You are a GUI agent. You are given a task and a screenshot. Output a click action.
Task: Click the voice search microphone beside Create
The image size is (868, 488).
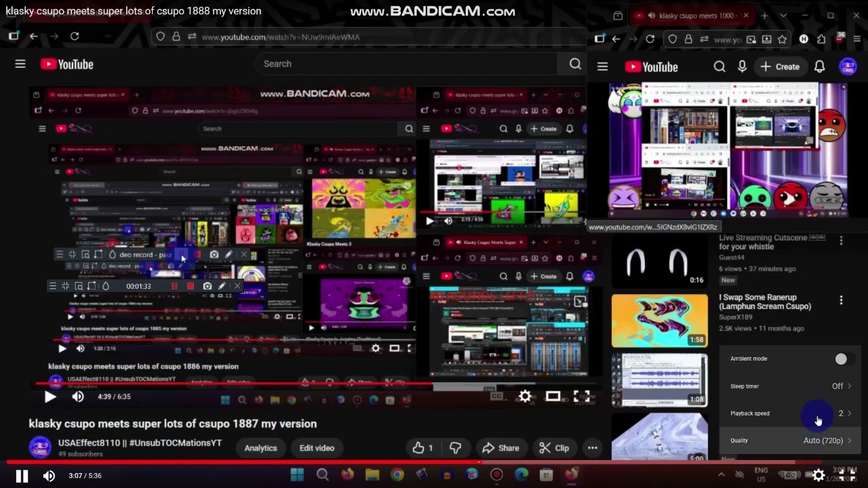click(742, 66)
